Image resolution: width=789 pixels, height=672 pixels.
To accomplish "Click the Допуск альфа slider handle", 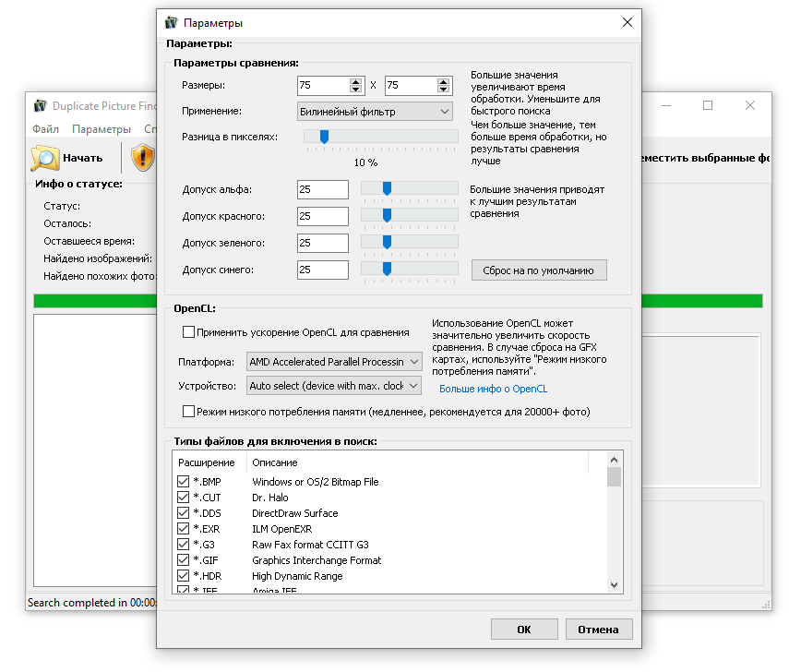I will coord(387,189).
